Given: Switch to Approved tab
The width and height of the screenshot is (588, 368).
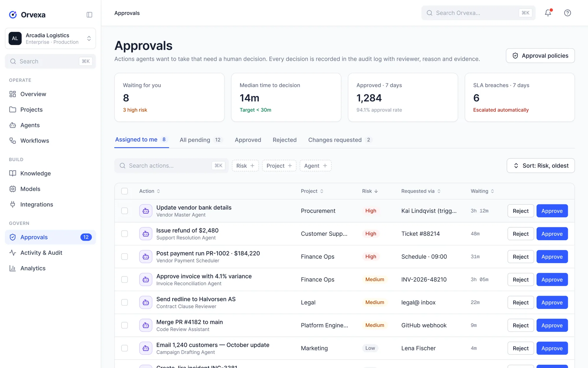Looking at the screenshot, I should click(x=248, y=140).
